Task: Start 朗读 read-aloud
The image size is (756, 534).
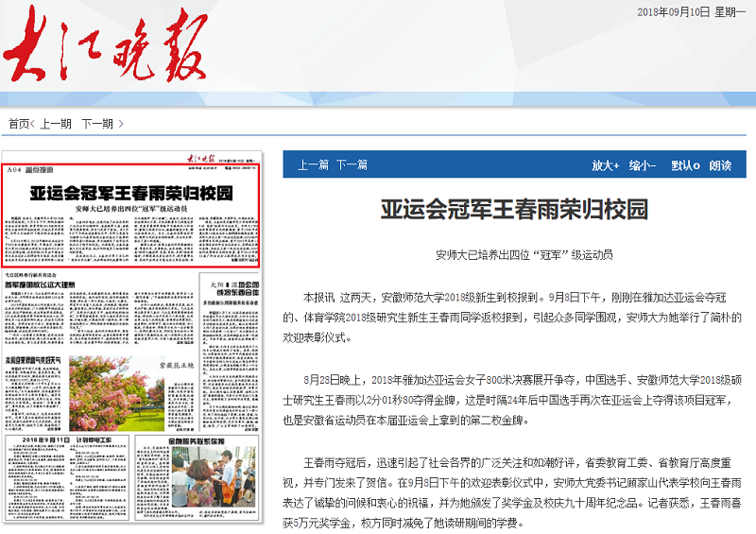Action: click(720, 165)
